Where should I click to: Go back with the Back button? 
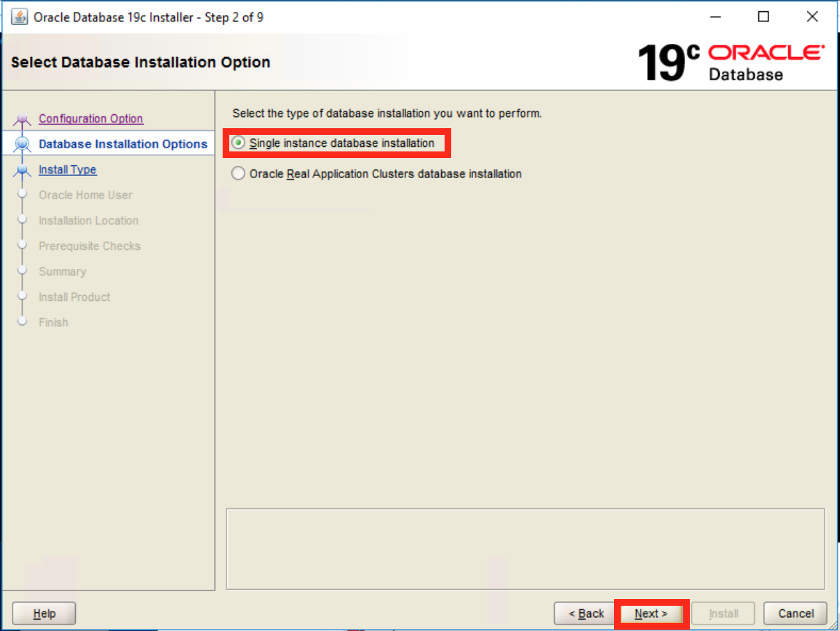click(585, 614)
